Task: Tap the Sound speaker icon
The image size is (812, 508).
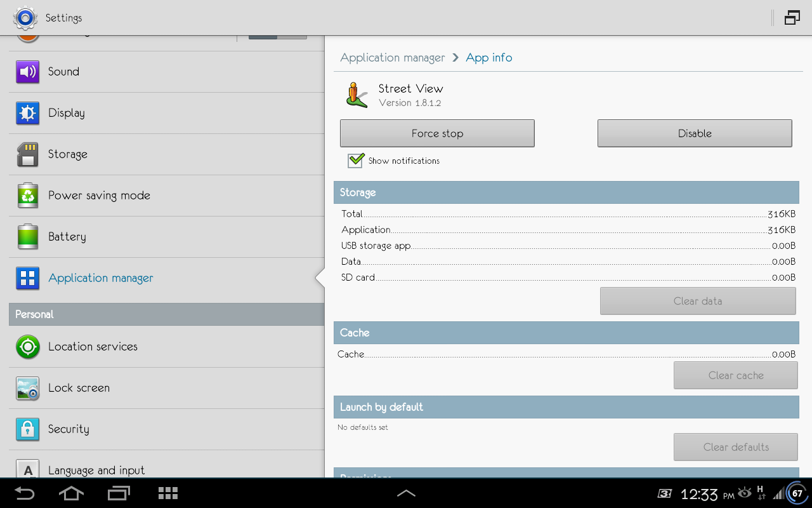Action: click(27, 72)
